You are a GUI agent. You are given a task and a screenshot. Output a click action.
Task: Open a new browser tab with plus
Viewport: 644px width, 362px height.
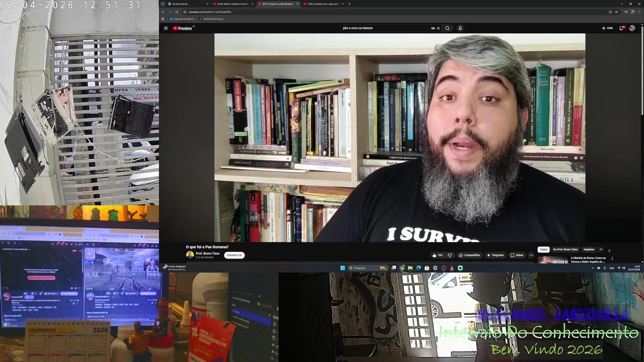349,4
